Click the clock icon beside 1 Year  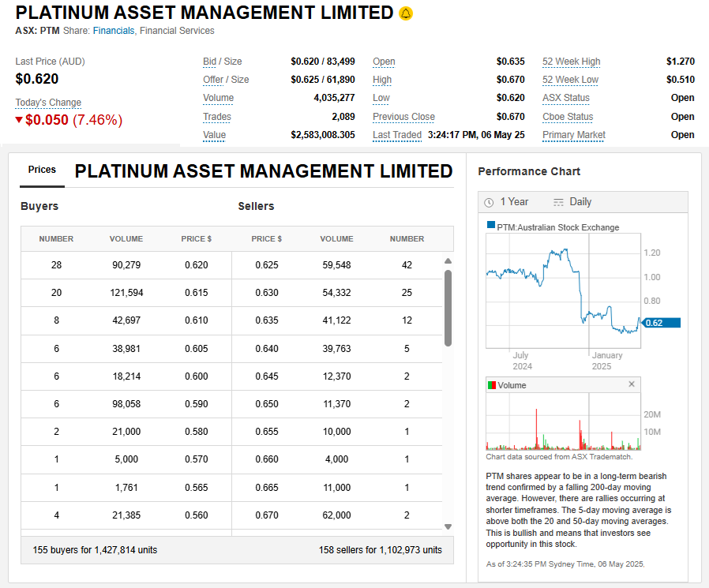coord(489,202)
